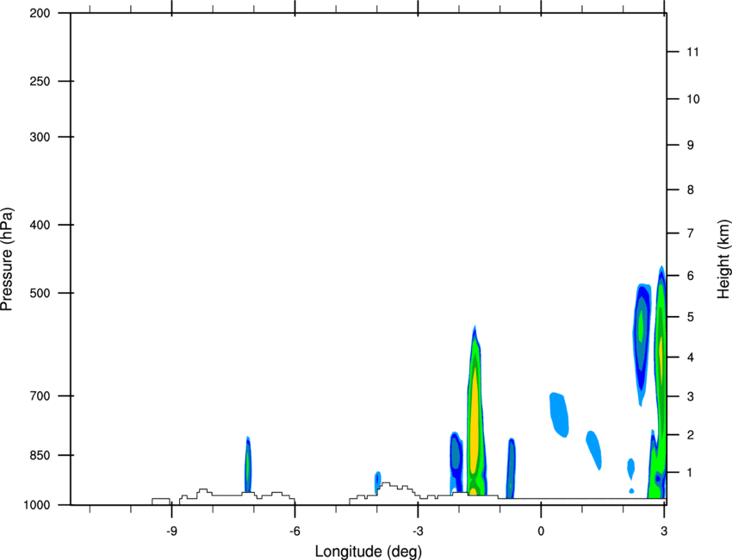
Task: Select the 500 pressure tick label
Action: (40, 293)
